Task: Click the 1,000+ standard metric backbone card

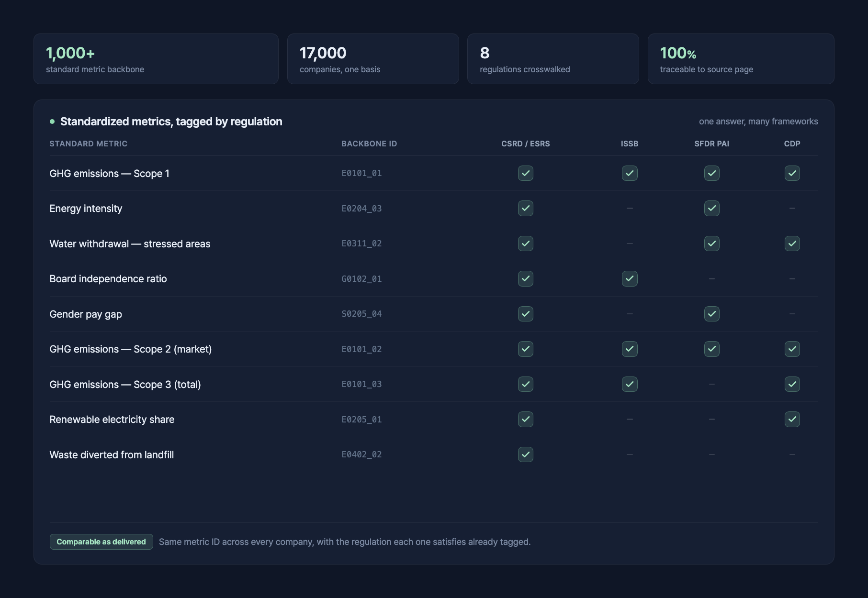Action: click(156, 59)
